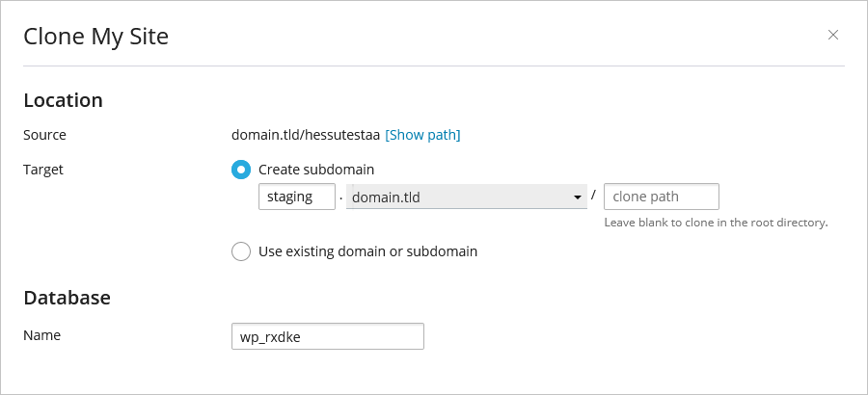868x395 pixels.
Task: Click the clone path input field
Action: [661, 197]
